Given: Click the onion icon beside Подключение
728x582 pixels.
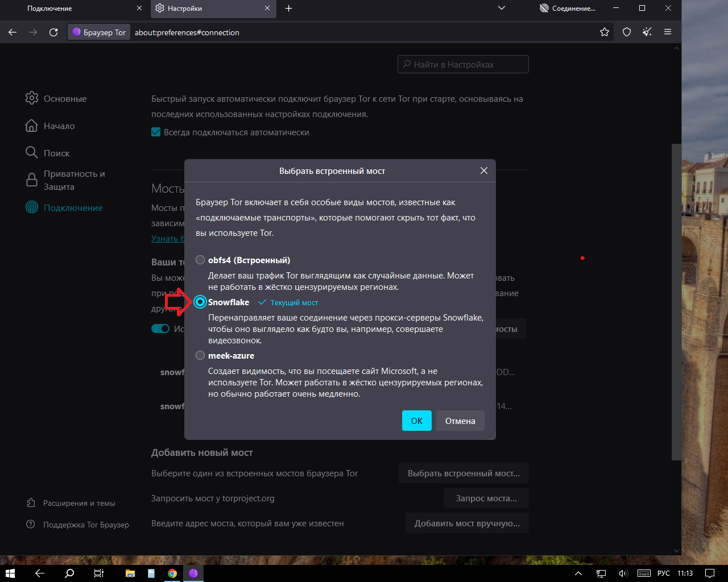Looking at the screenshot, I should tap(32, 207).
